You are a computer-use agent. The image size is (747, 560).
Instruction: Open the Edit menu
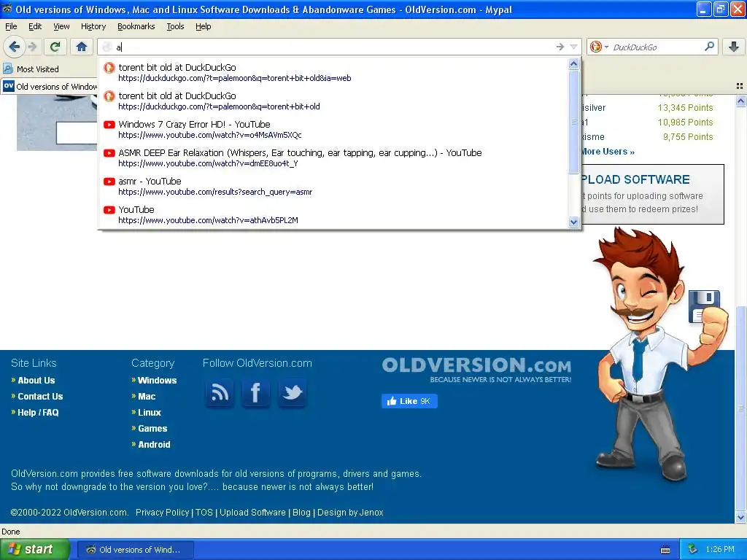35,26
